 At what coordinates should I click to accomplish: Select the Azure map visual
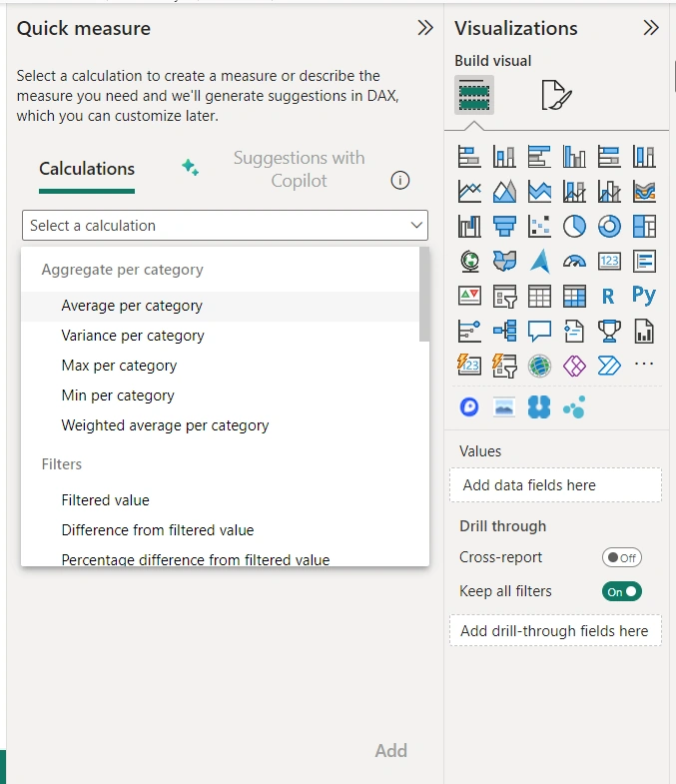[539, 261]
